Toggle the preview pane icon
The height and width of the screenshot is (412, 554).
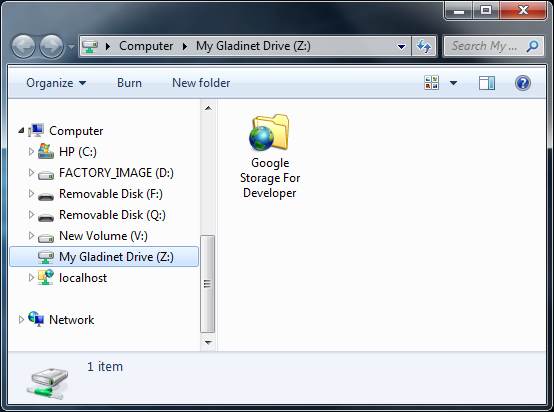(487, 83)
